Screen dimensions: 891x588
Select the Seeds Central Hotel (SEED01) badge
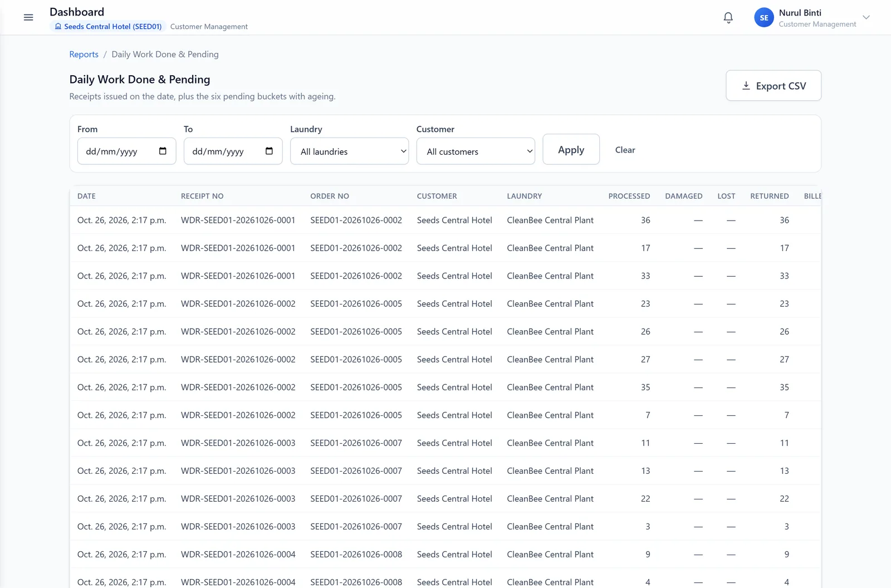point(108,27)
